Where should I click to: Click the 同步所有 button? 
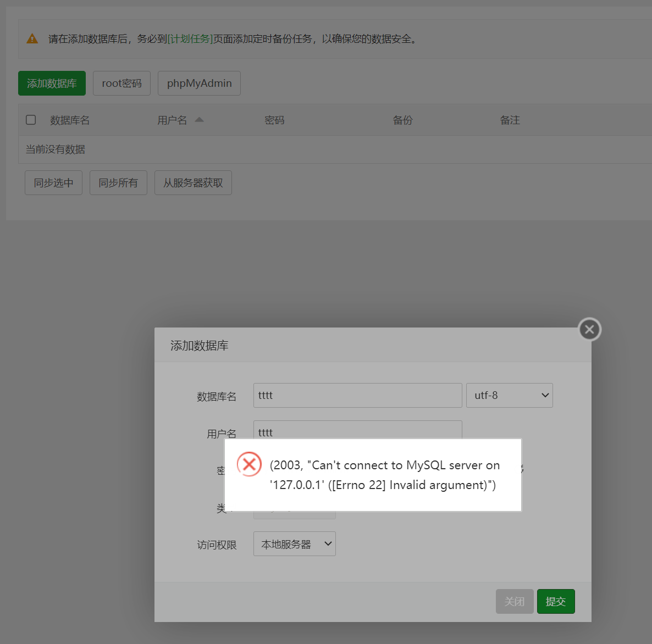[x=119, y=182]
